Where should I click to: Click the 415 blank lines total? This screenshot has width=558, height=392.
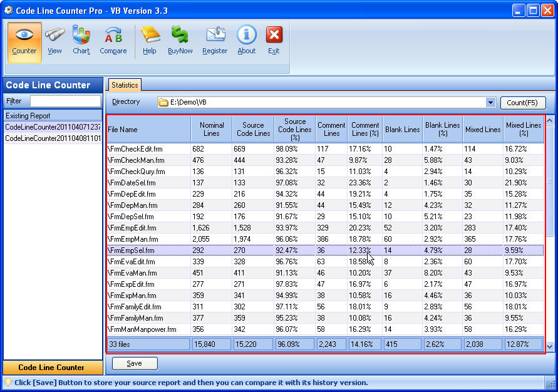click(403, 344)
